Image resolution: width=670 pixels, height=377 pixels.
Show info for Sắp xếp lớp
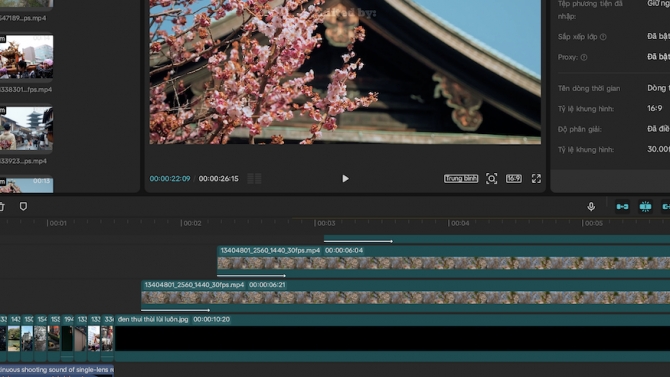point(603,37)
